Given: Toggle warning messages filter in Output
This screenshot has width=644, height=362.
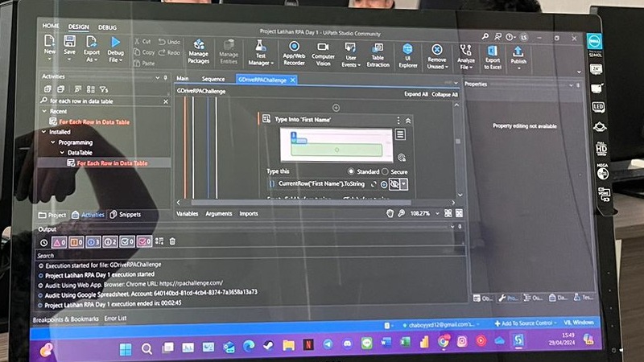Looking at the screenshot, I should tap(76, 242).
